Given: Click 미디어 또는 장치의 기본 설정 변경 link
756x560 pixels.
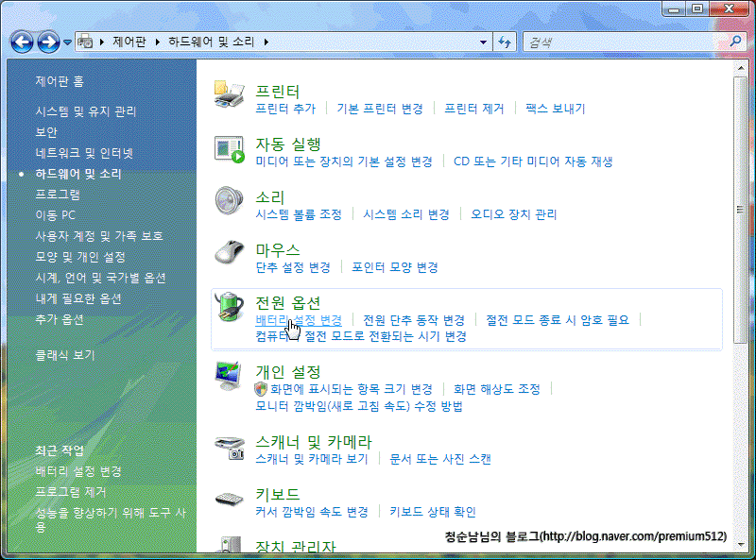Looking at the screenshot, I should click(344, 161).
